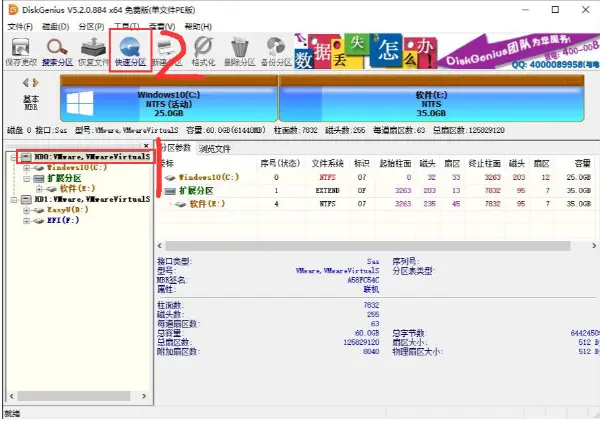Screen dimensions: 600x421
Task: Open the 帮助(H) menu
Action: click(198, 27)
